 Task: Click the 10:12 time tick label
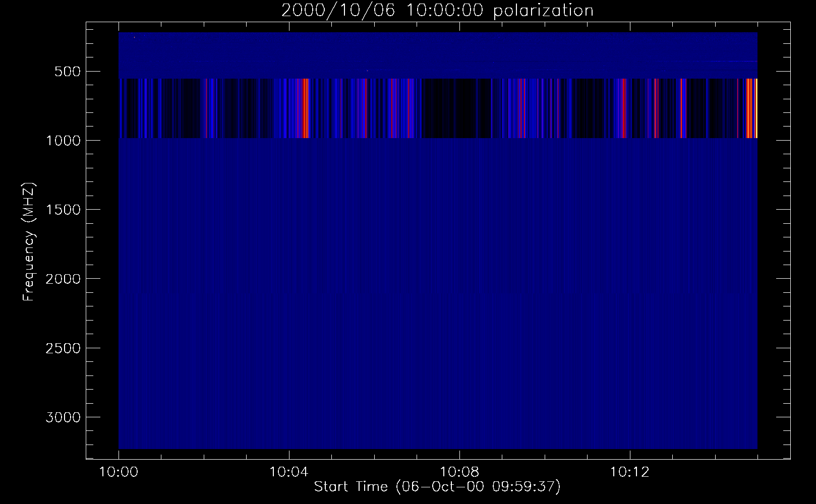[x=630, y=472]
